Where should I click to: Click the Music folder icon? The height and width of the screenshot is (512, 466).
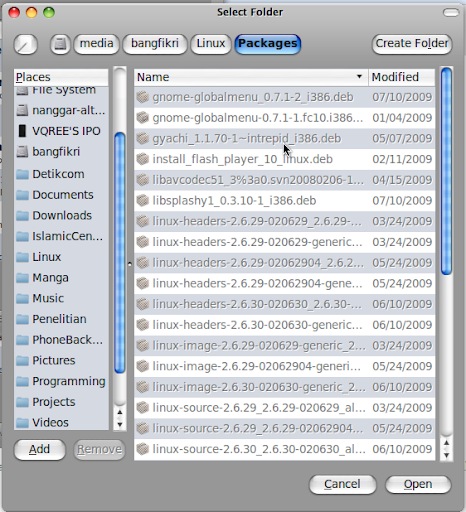(22, 298)
